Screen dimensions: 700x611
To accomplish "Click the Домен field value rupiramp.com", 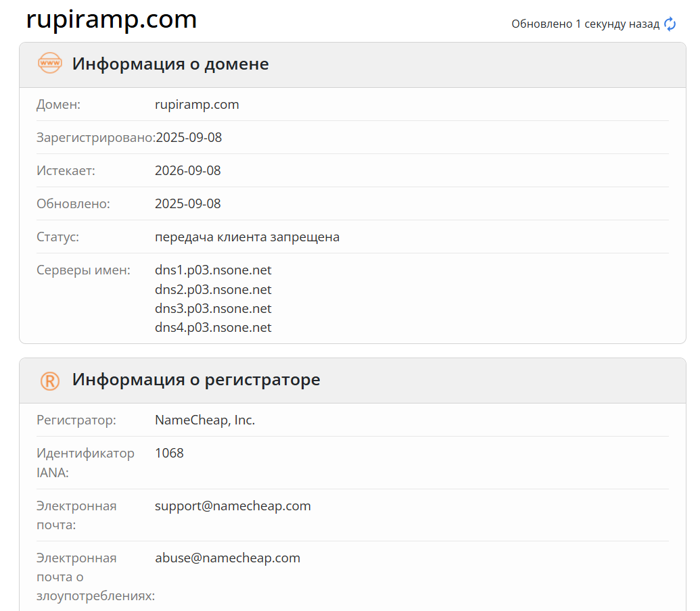I will [197, 104].
